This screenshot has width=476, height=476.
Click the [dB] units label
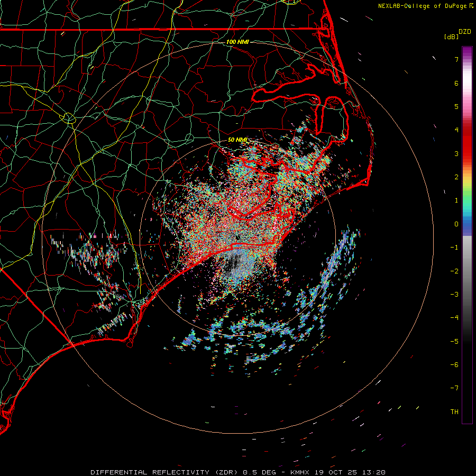(452, 36)
